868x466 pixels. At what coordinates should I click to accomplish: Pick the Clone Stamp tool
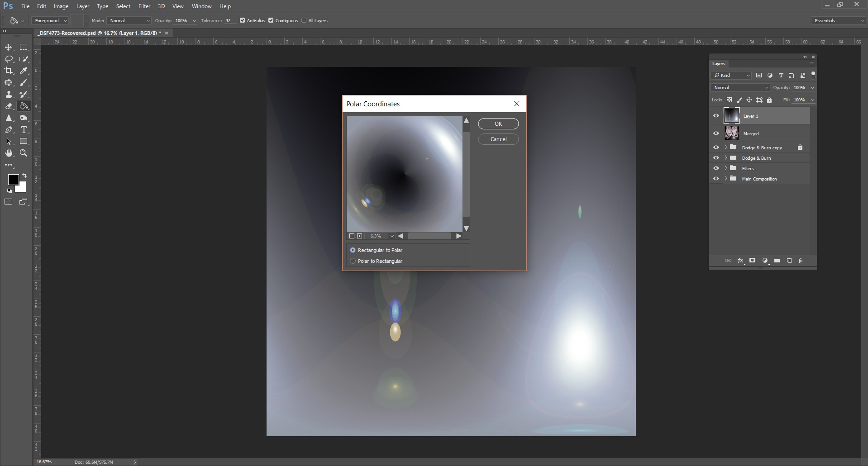(x=9, y=95)
